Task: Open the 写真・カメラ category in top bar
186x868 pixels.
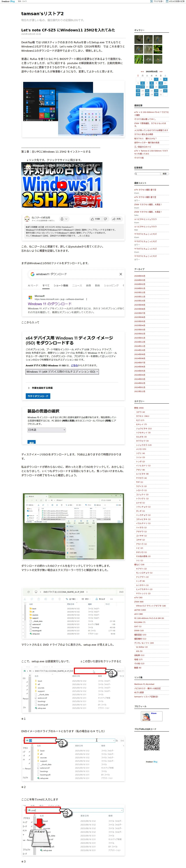Action: 22,1
